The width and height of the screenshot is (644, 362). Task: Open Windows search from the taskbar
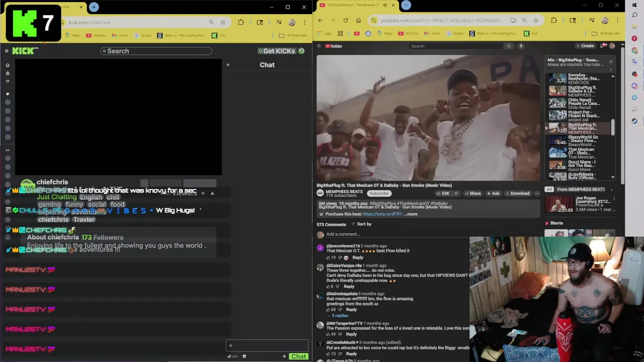coord(634,16)
